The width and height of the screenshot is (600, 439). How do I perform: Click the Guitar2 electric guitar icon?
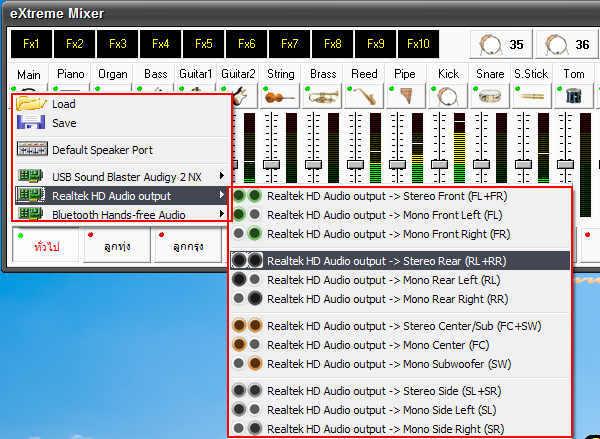click(239, 96)
